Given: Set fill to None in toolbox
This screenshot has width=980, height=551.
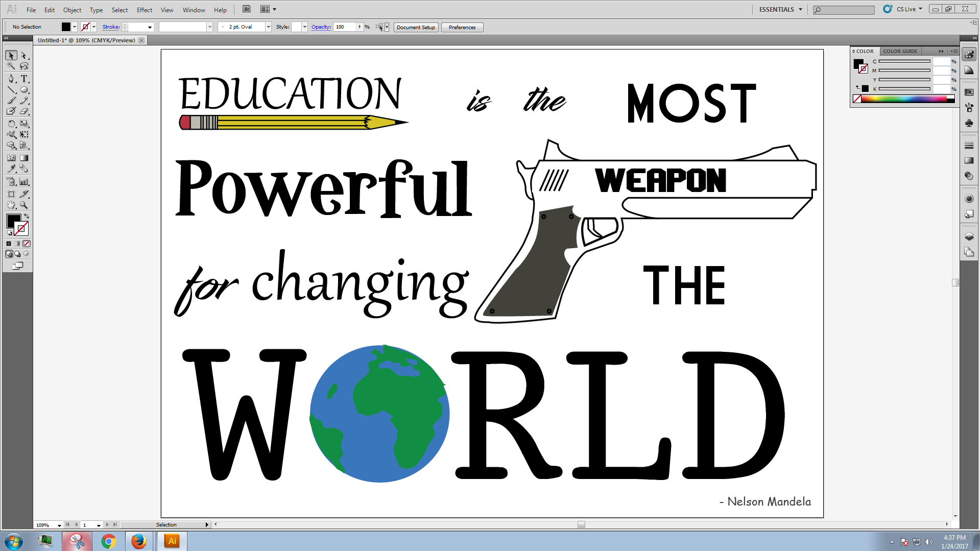Looking at the screenshot, I should point(27,244).
